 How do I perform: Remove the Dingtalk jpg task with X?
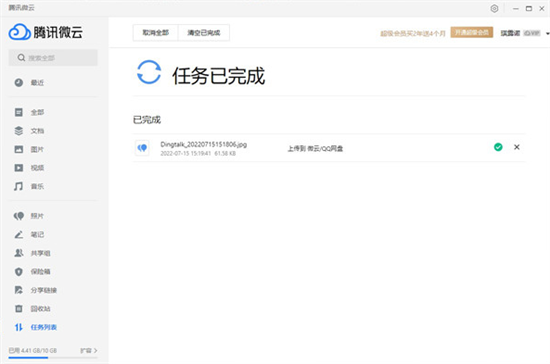tap(517, 147)
